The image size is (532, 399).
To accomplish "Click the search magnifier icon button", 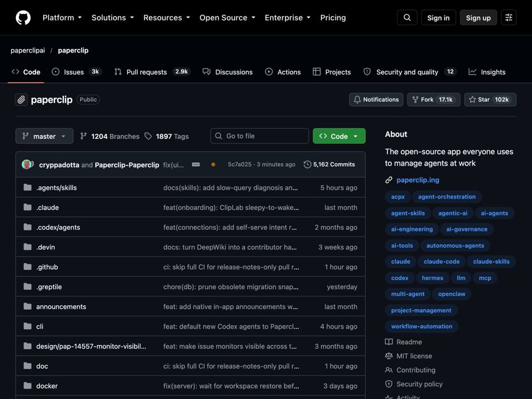I will (407, 18).
